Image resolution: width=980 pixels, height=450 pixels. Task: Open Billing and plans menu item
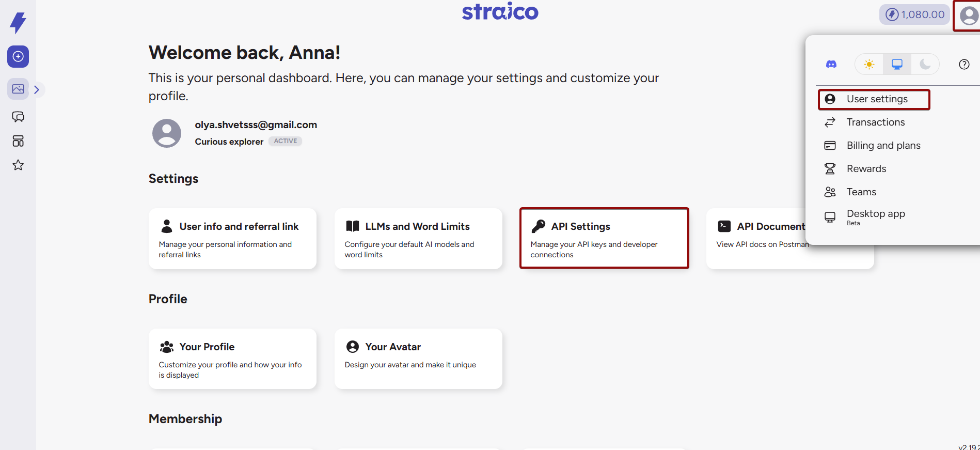pos(883,145)
